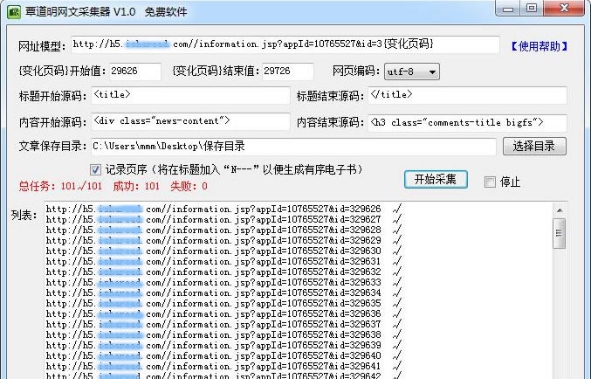592x379 pixels.
Task: Select list row ending id=329628
Action: [x=224, y=230]
